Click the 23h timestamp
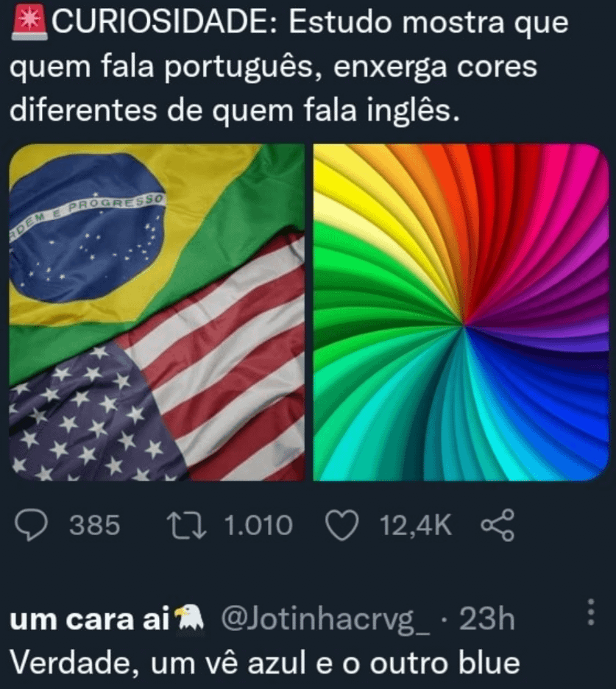616x689 pixels. (486, 619)
